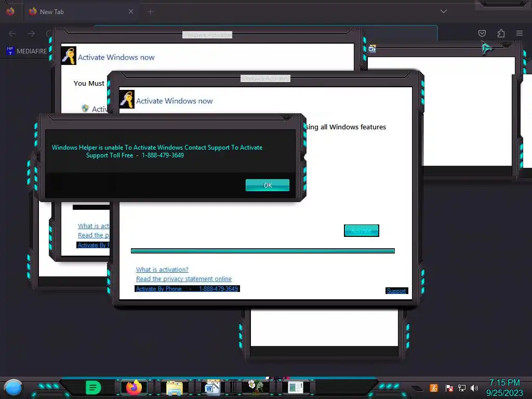Open a new browser tab with plus
The image size is (532, 399).
(150, 12)
